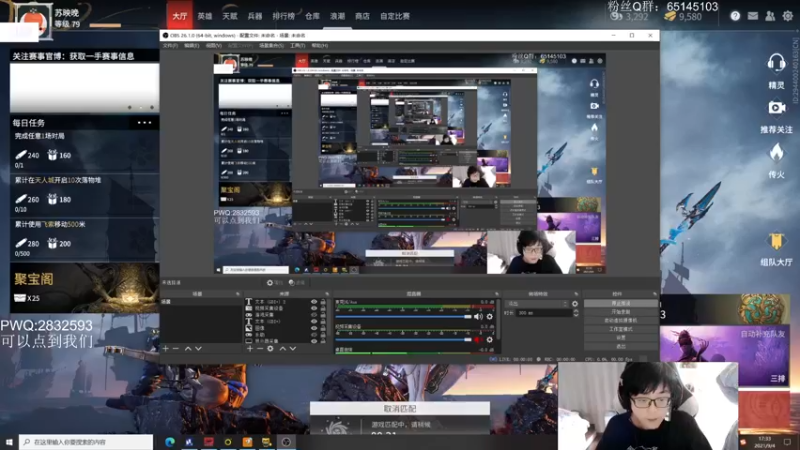Click OBS 工作室模式 button

621,329
